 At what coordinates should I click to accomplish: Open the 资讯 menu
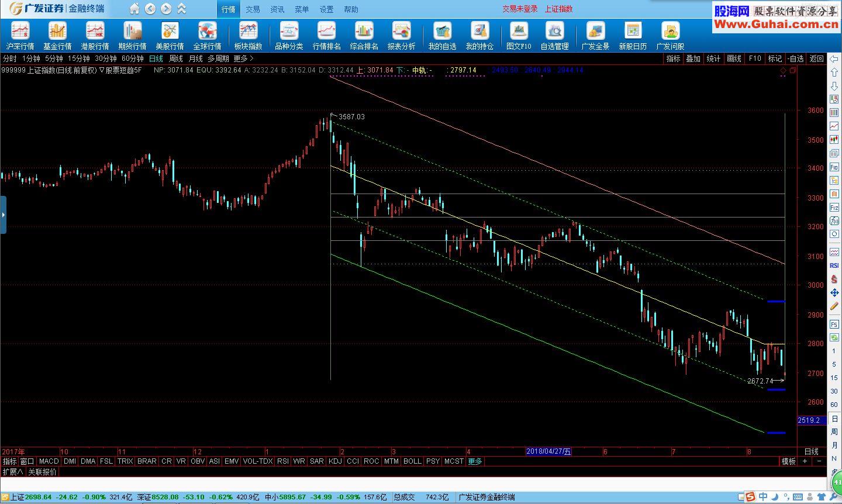coord(277,9)
